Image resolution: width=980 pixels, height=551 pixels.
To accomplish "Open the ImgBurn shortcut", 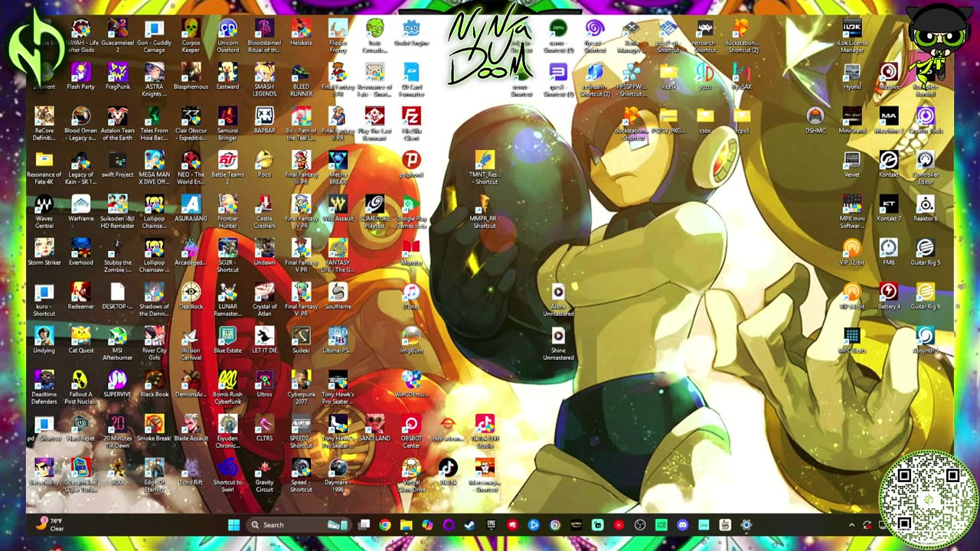I will pos(411,341).
